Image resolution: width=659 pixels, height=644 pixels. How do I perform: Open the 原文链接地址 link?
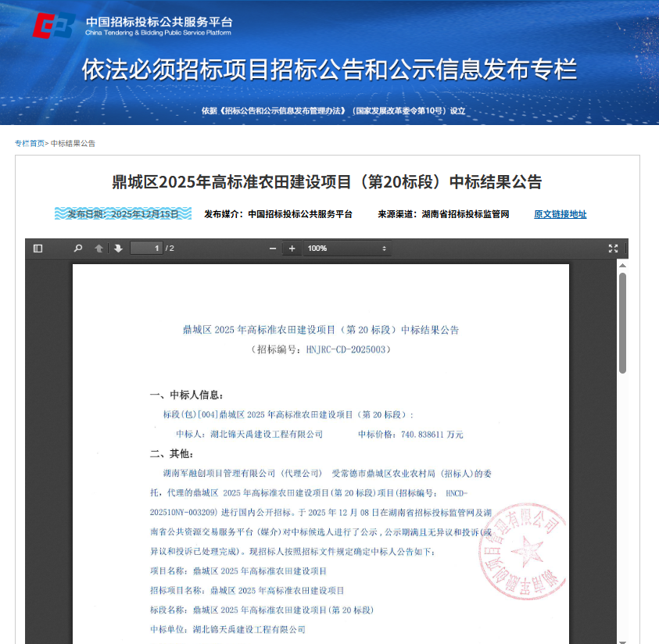pyautogui.click(x=560, y=213)
